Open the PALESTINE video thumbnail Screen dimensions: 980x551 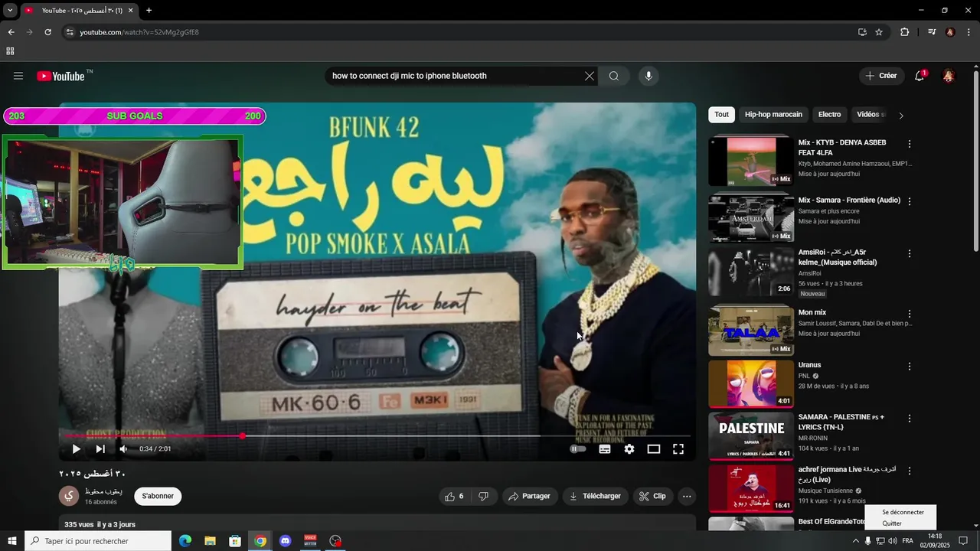coord(751,436)
